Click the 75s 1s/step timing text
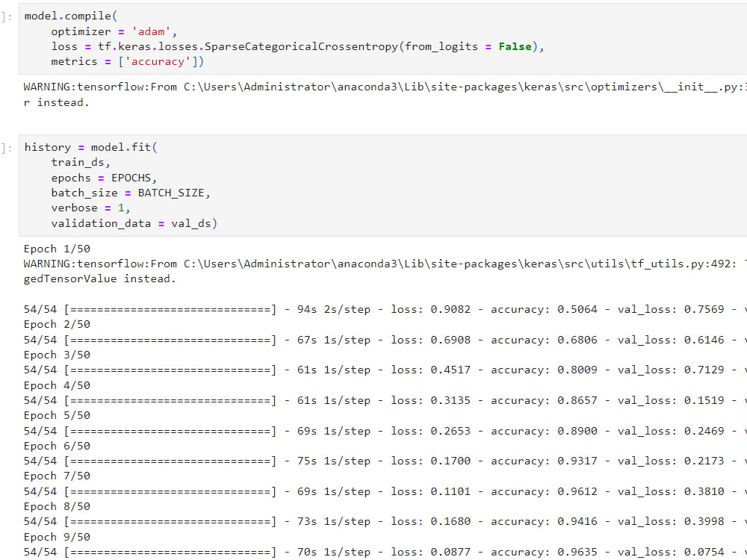The width and height of the screenshot is (747, 560). [333, 461]
